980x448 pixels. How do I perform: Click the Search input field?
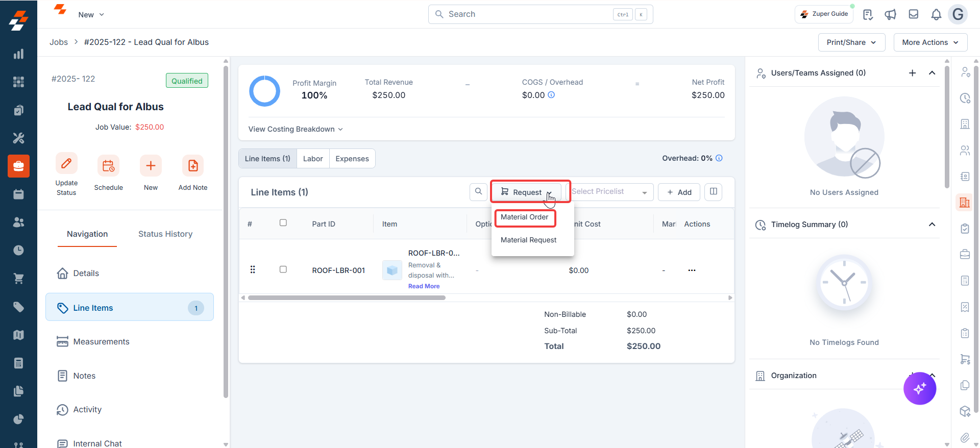[541, 14]
